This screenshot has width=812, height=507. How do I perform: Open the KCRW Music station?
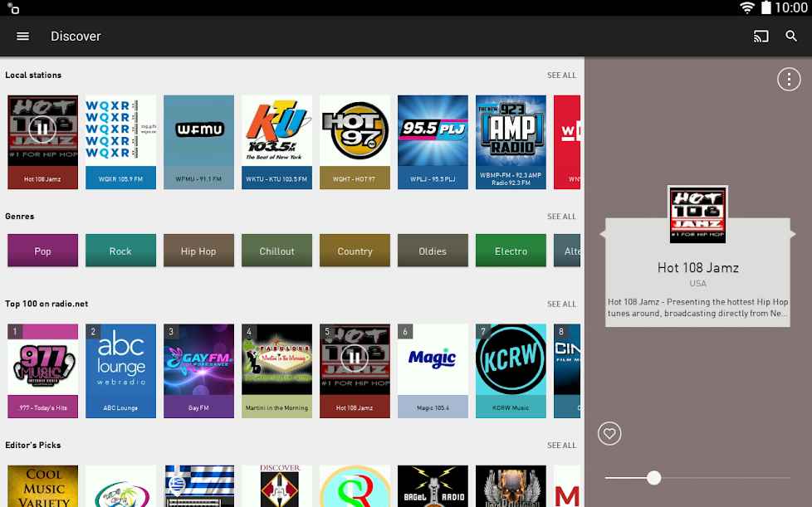[511, 371]
